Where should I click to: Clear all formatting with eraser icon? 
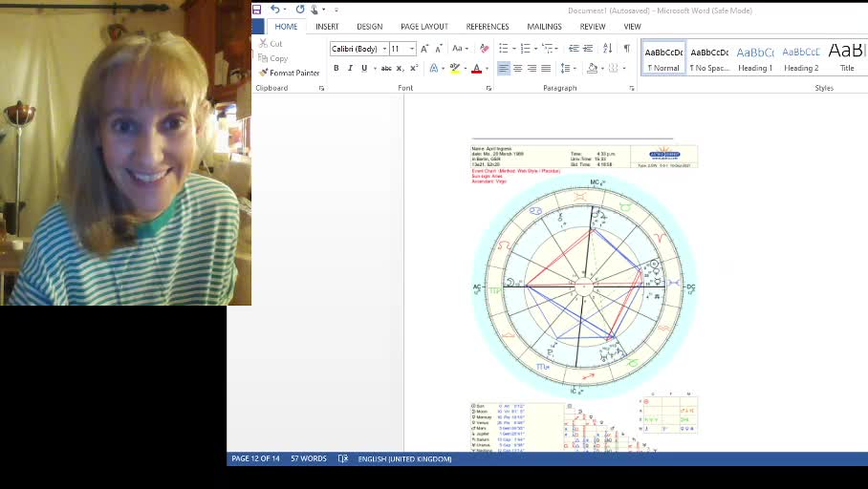[x=485, y=49]
